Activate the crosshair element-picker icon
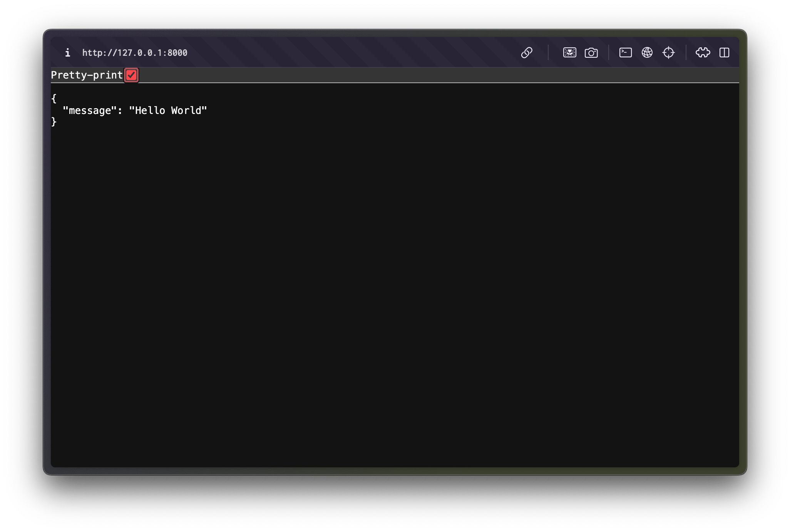 669,53
